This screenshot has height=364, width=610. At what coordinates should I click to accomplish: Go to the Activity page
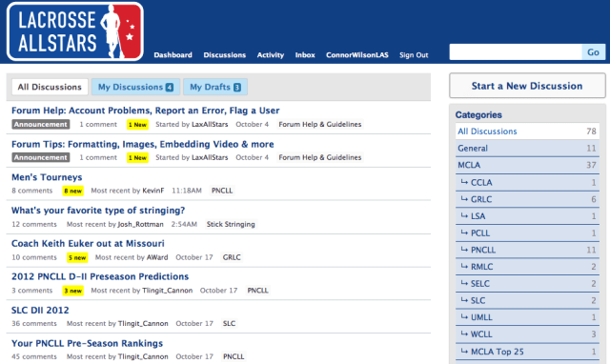(x=271, y=55)
